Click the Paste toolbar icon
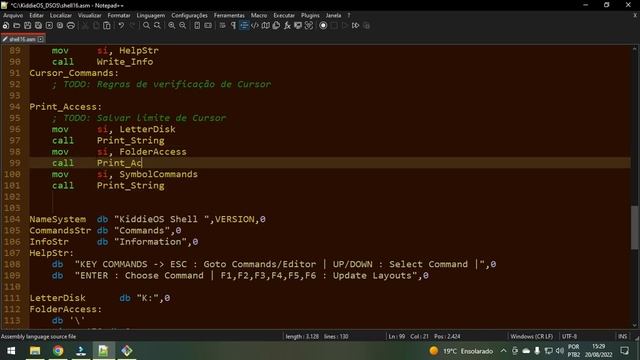 pos(107,25)
